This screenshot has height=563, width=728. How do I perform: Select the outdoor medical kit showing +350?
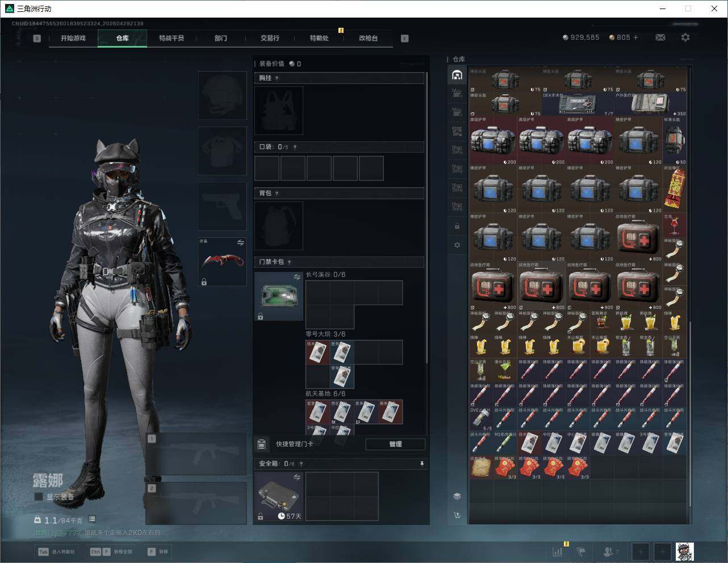pyautogui.click(x=650, y=105)
